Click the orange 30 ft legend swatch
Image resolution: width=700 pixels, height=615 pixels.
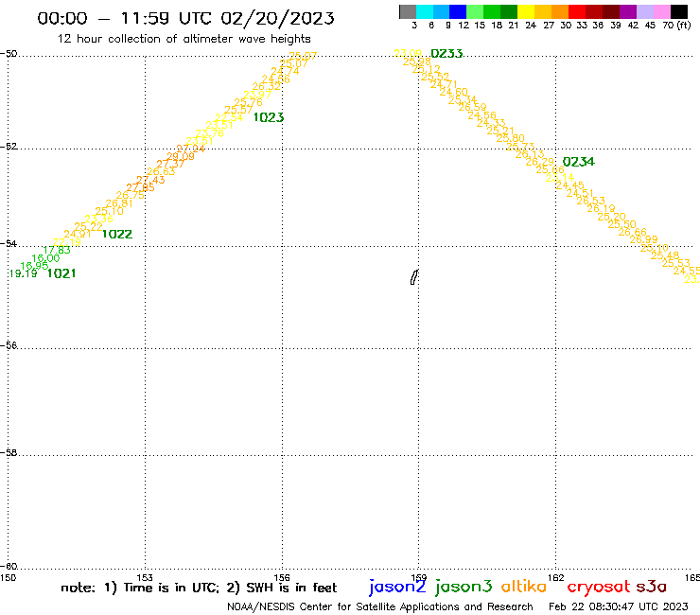point(560,11)
